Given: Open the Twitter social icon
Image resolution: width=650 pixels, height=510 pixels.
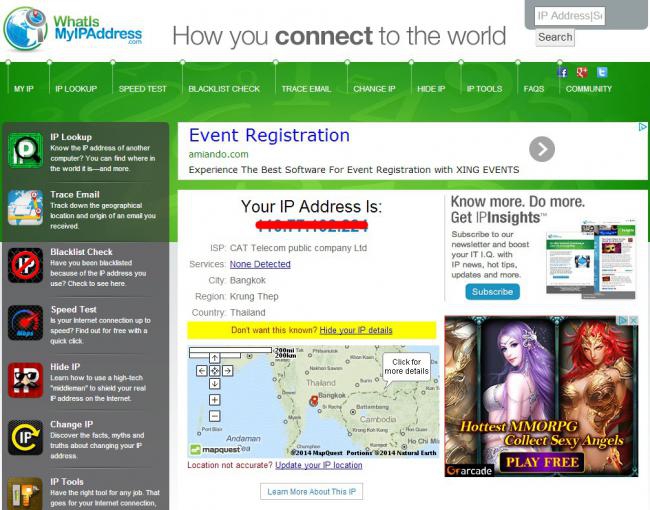Looking at the screenshot, I should click(602, 72).
